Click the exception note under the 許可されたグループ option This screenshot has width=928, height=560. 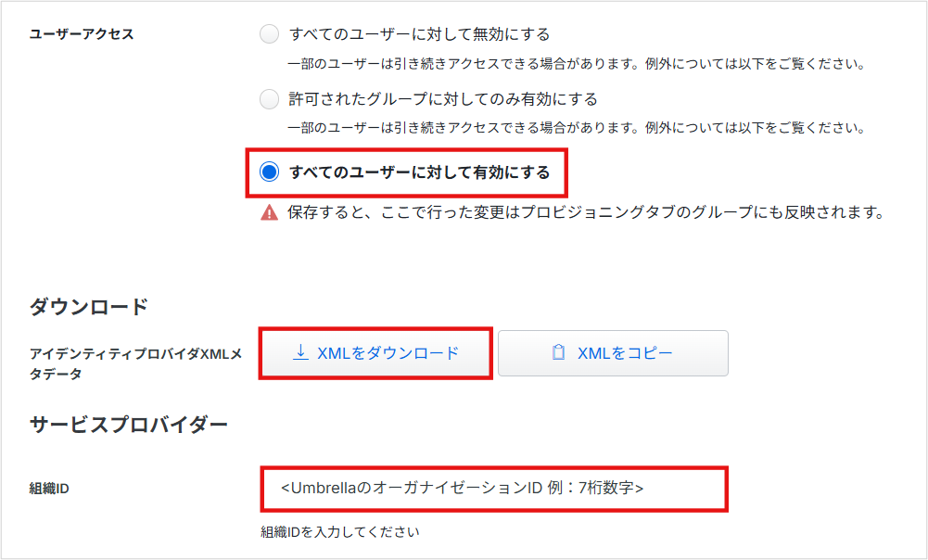click(x=575, y=127)
